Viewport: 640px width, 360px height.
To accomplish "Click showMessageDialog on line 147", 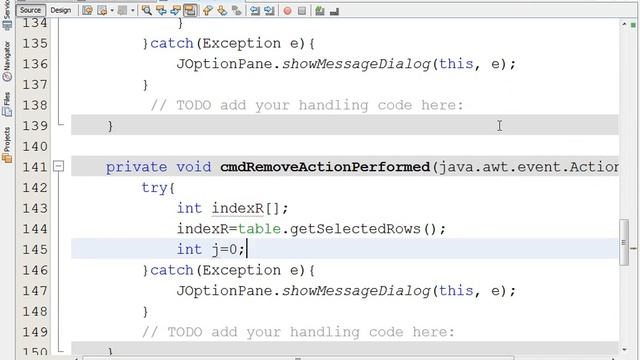I will [x=356, y=291].
